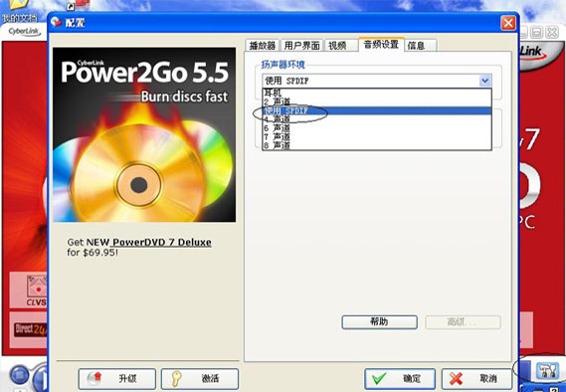Click the CyberLink logo in background window
566x392 pixels.
coord(24,32)
